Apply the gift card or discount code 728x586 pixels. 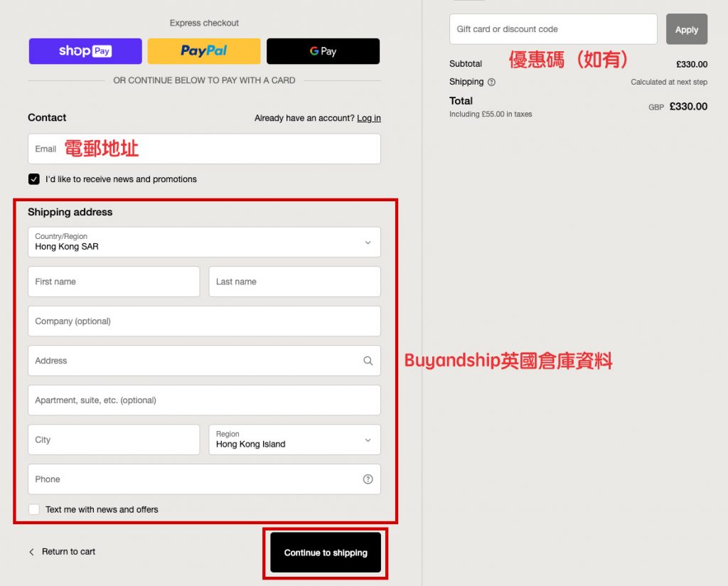pos(686,30)
